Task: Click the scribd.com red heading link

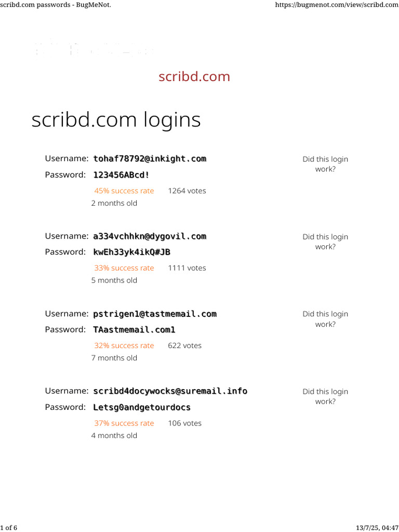Action: (194, 76)
